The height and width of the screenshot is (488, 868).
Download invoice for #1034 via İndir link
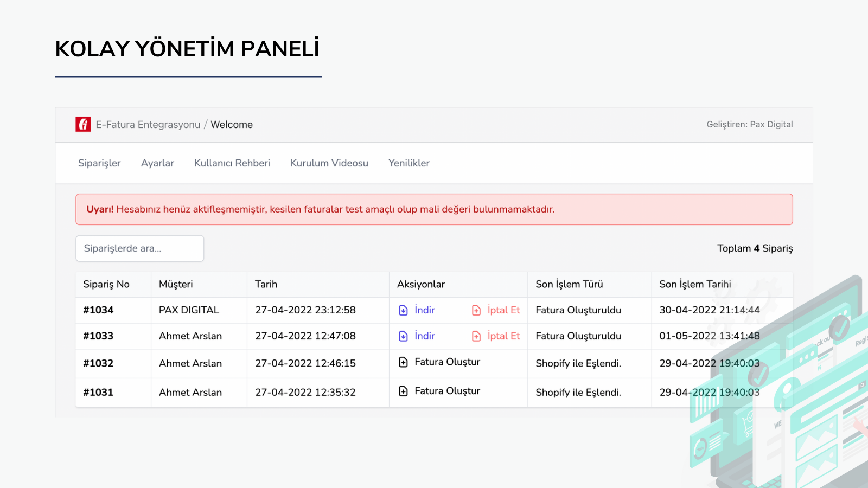(424, 310)
